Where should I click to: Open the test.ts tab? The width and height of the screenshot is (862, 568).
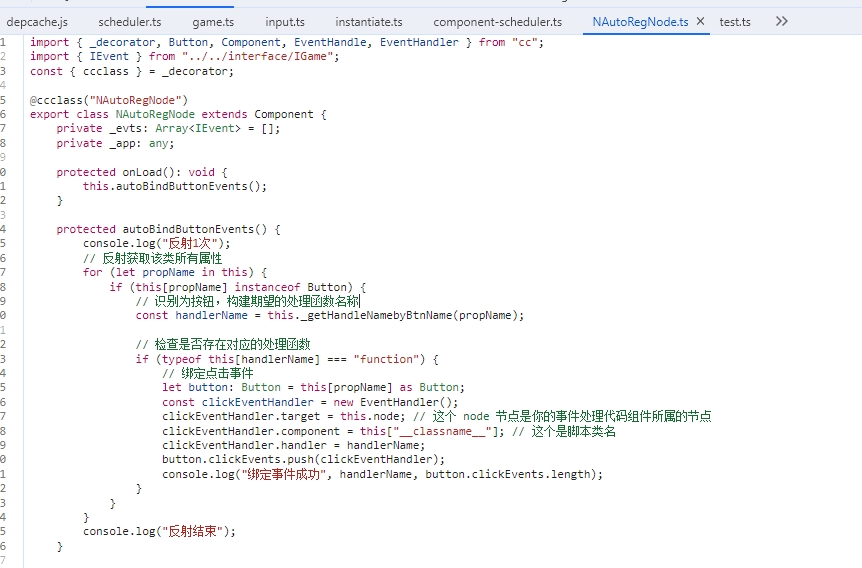[735, 22]
